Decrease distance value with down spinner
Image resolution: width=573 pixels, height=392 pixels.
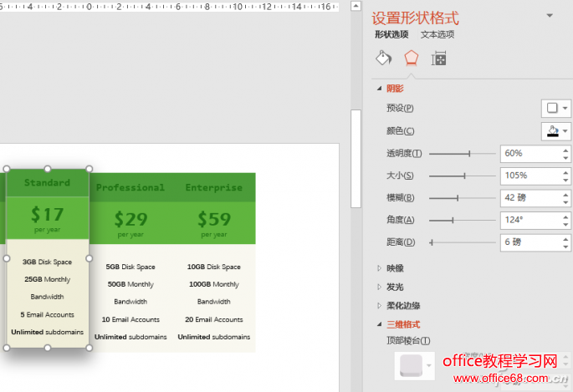click(565, 247)
